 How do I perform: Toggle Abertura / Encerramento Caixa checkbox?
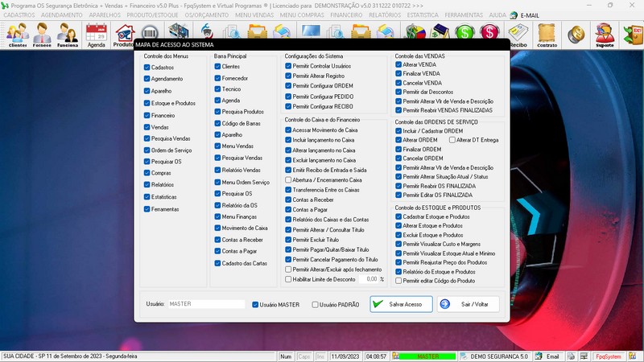(x=288, y=179)
